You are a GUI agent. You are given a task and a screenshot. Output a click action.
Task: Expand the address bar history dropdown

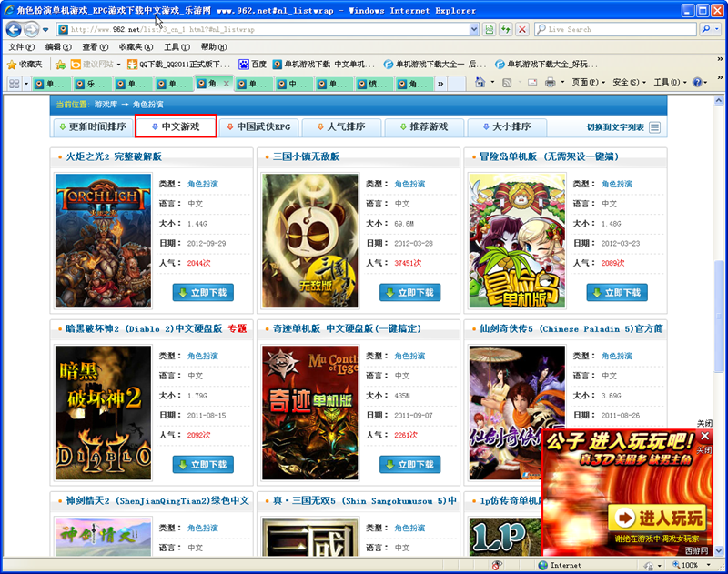(x=473, y=30)
